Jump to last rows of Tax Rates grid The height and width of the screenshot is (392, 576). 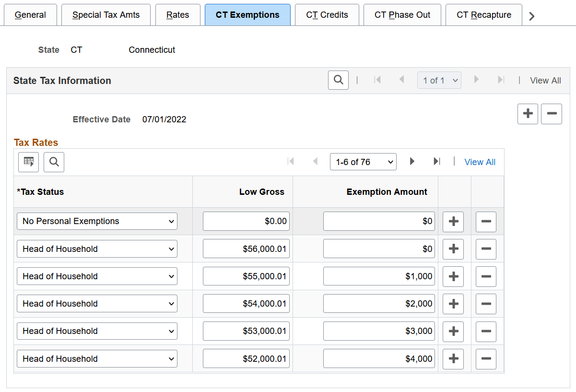pos(436,162)
